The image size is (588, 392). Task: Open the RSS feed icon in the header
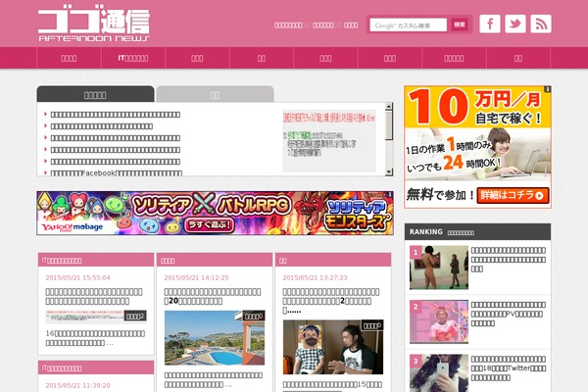(x=541, y=24)
